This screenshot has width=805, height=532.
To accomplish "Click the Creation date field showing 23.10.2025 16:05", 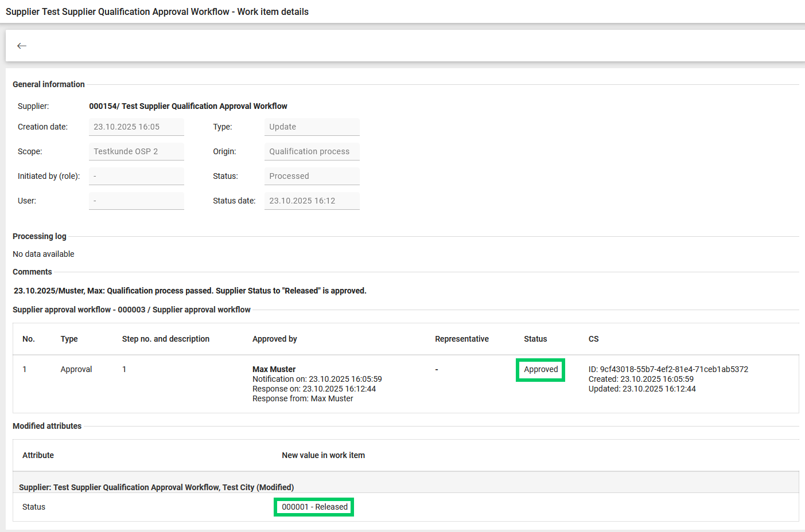I will click(x=136, y=126).
